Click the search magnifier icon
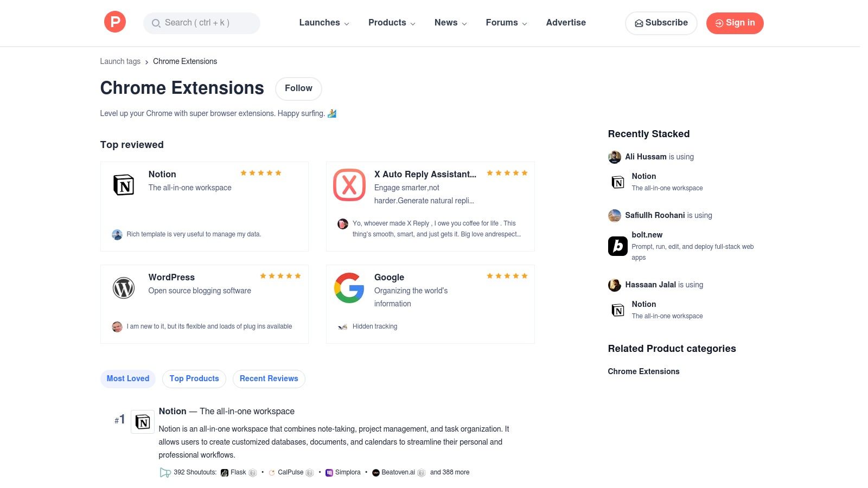This screenshot has height=488, width=868. [x=156, y=23]
